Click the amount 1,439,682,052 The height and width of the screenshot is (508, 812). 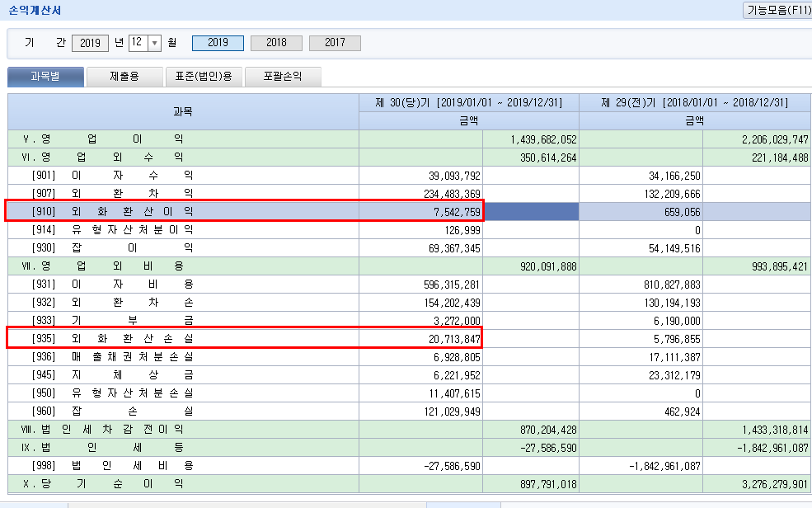543,140
